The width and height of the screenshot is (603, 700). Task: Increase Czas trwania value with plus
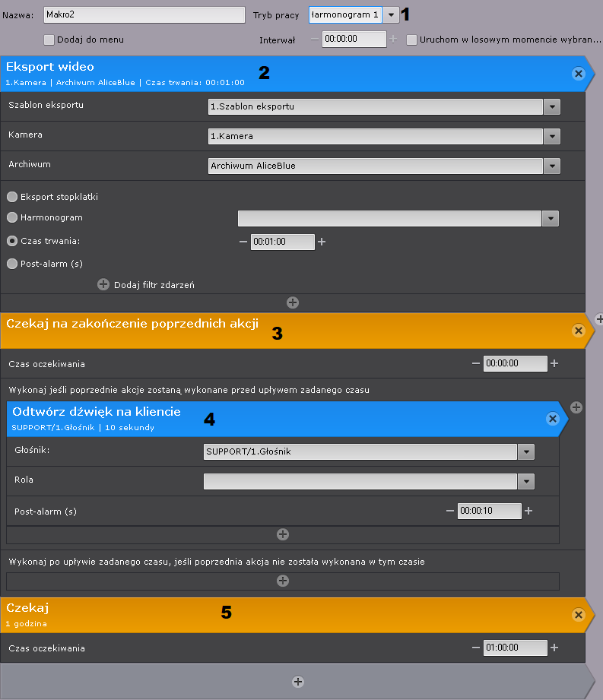coord(322,242)
